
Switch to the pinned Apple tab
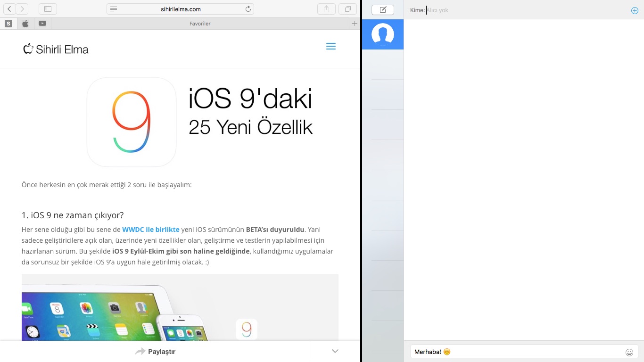click(25, 24)
